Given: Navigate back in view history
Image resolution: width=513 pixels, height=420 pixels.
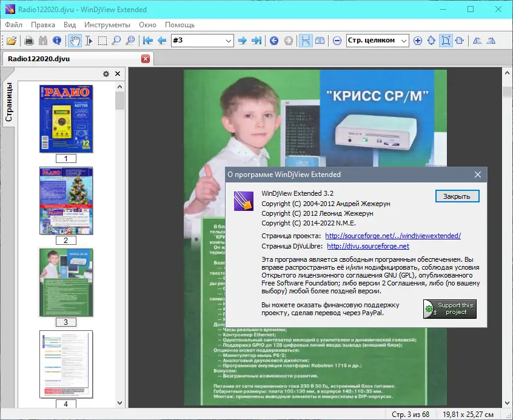Looking at the screenshot, I should click(274, 41).
